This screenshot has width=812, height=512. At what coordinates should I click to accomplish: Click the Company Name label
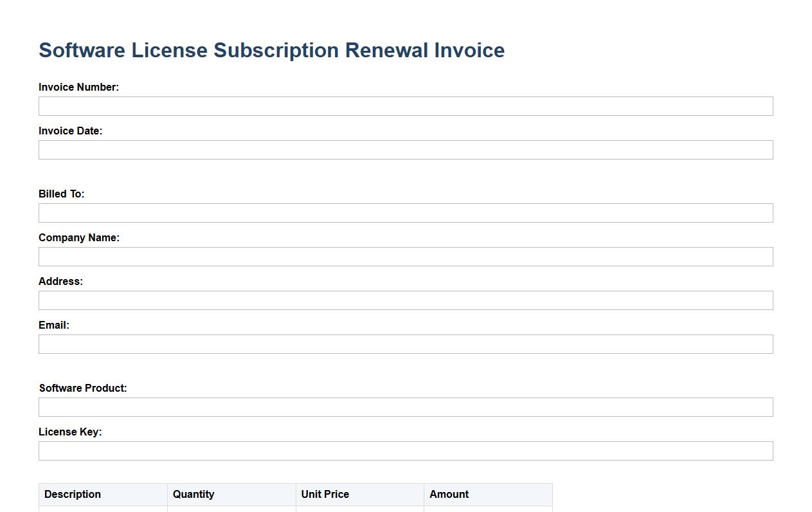click(x=79, y=238)
